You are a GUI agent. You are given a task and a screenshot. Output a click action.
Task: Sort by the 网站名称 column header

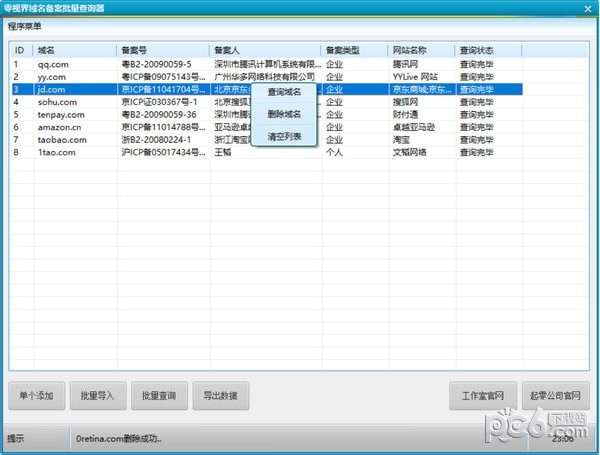click(422, 50)
